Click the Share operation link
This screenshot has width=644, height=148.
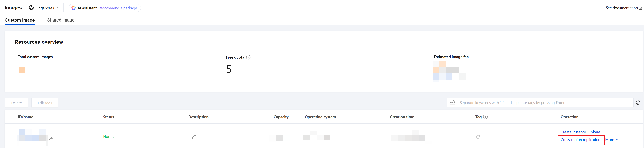pos(595,132)
